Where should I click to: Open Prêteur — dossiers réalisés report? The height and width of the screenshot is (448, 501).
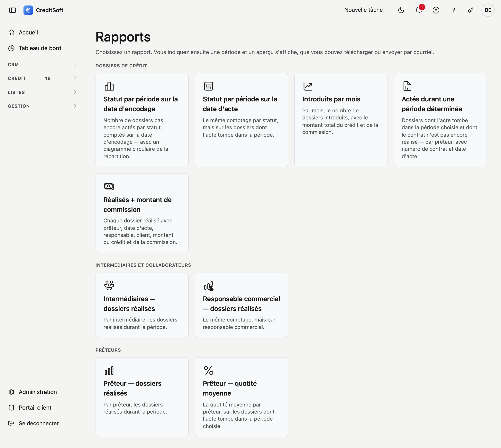[142, 397]
